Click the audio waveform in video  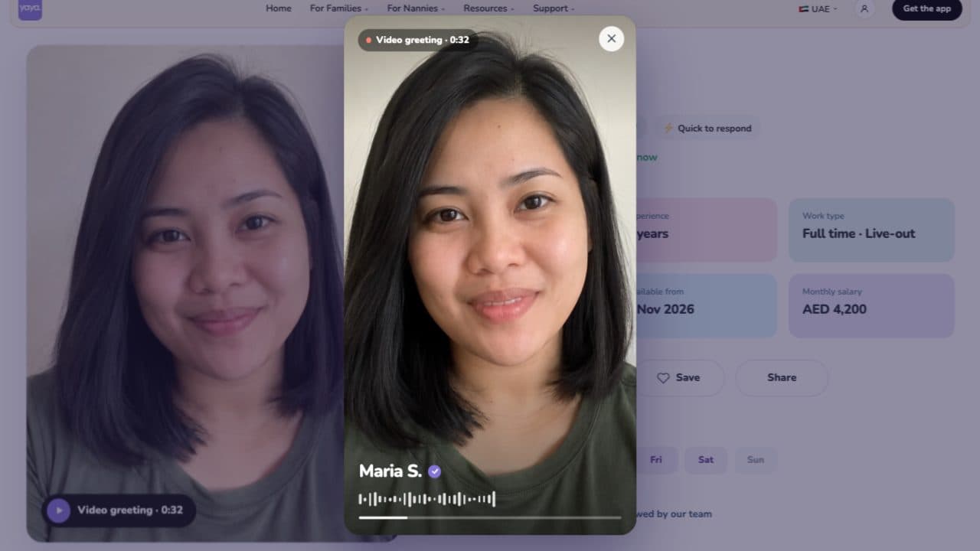pos(427,499)
